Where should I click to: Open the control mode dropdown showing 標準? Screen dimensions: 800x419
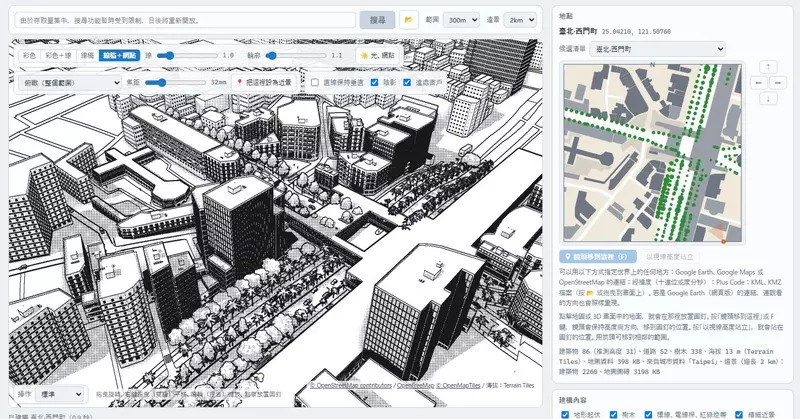point(60,394)
